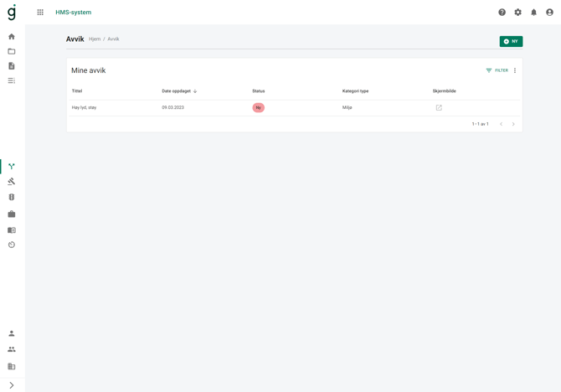Open screenshot link icon in table row
The width and height of the screenshot is (561, 392).
click(x=439, y=108)
